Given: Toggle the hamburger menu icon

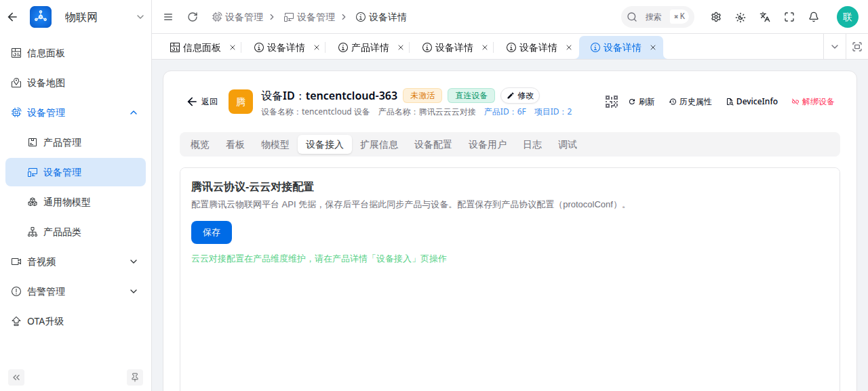Looking at the screenshot, I should 168,17.
